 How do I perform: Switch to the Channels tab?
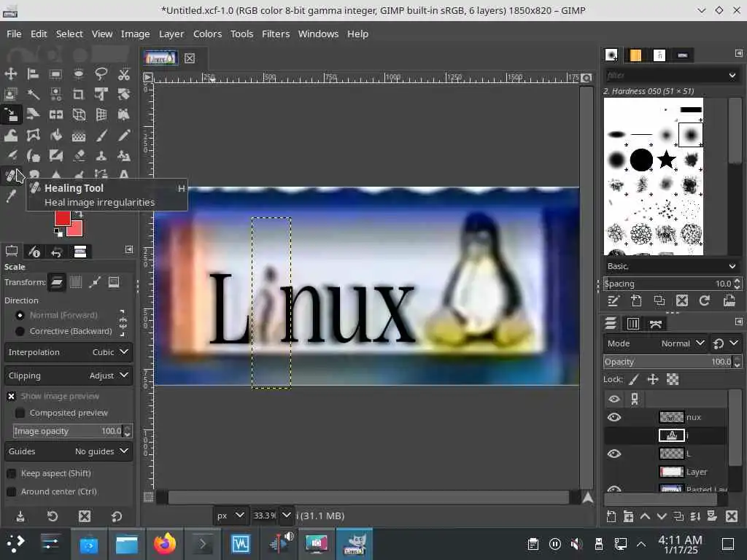tap(632, 324)
